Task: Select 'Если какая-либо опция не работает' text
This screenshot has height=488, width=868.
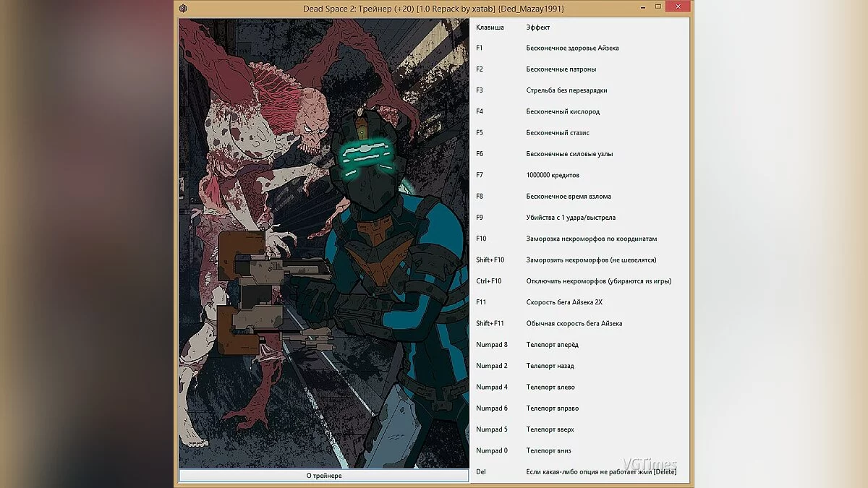Action: click(x=582, y=472)
